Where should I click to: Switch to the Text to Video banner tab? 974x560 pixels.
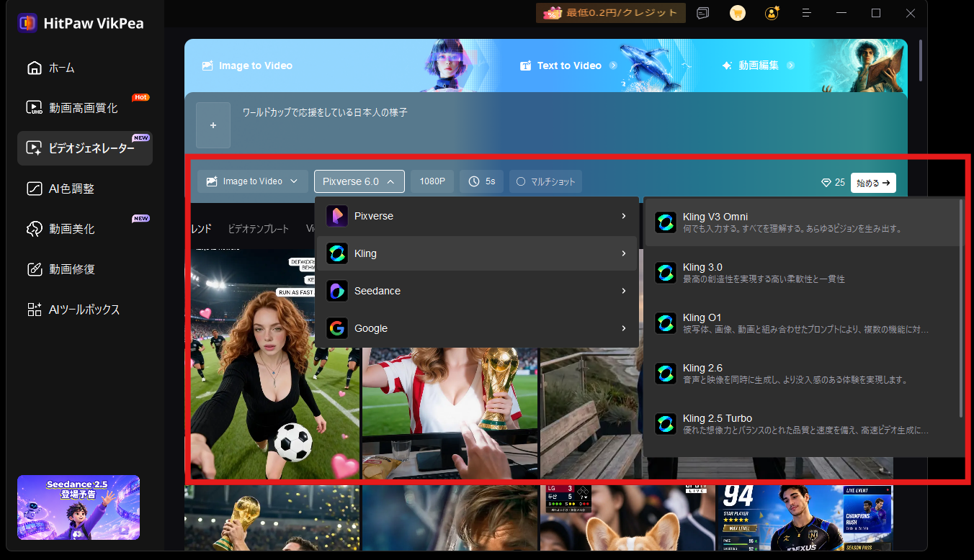(568, 66)
